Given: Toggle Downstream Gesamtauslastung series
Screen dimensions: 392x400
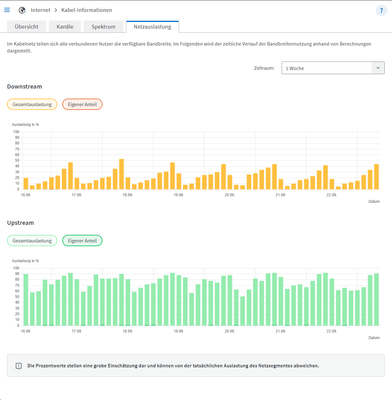Looking at the screenshot, I should point(32,104).
